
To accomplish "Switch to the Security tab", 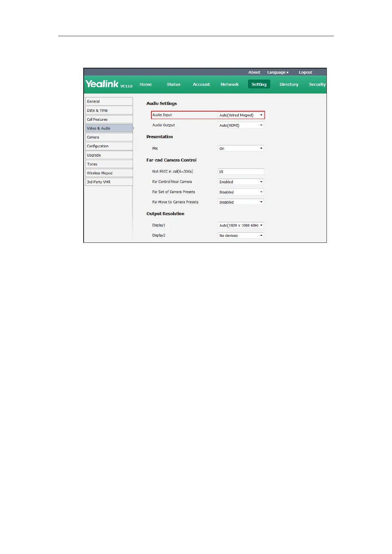I will click(x=317, y=85).
